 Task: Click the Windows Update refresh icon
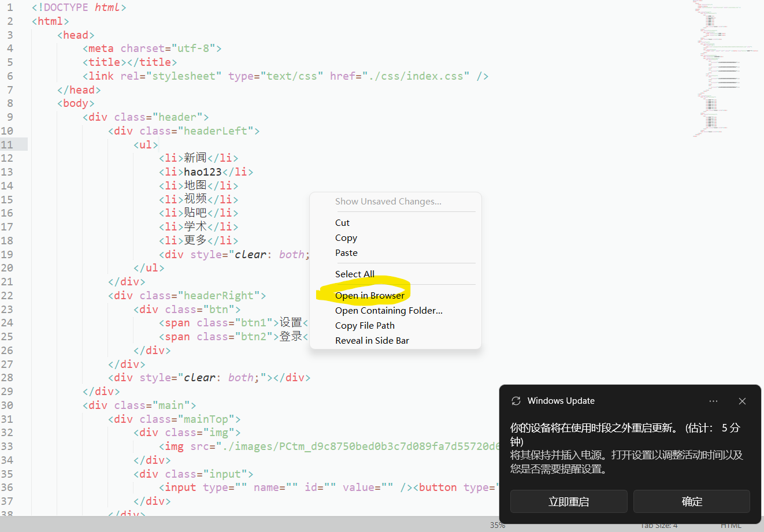tap(516, 401)
